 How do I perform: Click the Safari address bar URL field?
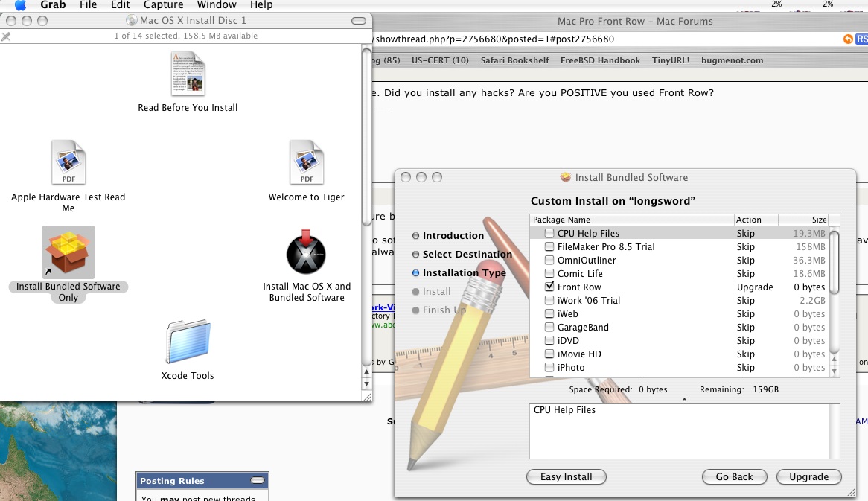coord(605,39)
